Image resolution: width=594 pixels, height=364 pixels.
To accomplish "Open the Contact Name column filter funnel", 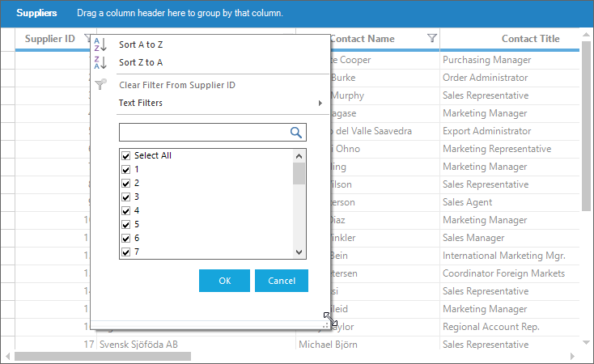I will point(432,38).
